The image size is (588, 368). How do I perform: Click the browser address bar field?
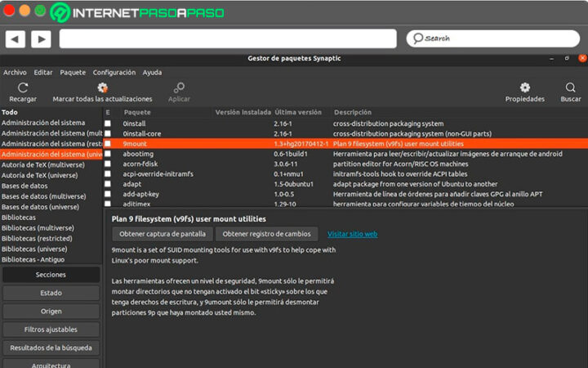click(228, 38)
